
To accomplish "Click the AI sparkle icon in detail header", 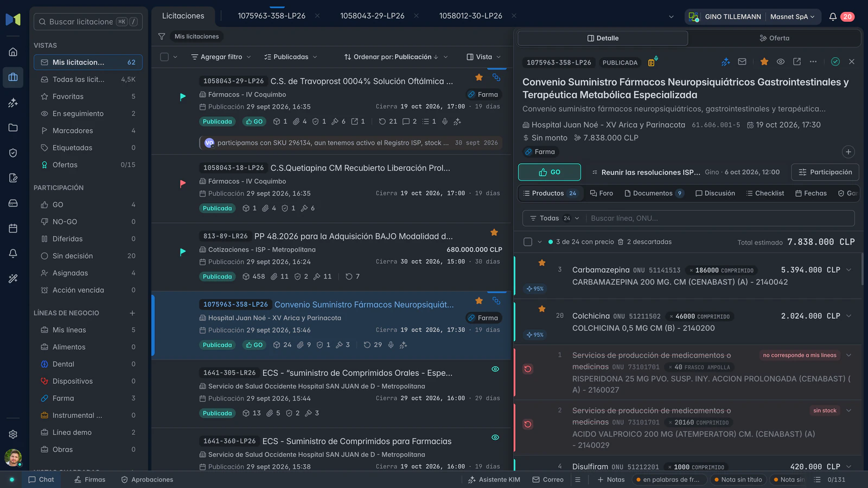I will point(725,62).
